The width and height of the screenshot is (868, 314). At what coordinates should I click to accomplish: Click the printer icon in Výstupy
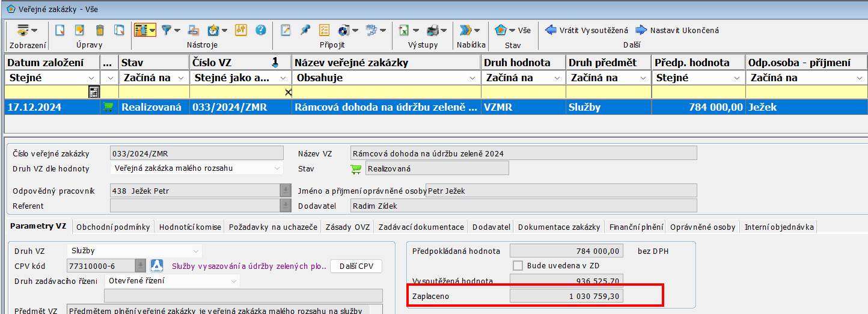(x=433, y=30)
